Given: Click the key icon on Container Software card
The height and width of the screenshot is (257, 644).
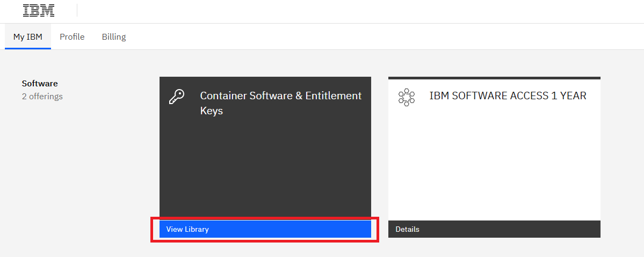Looking at the screenshot, I should (x=177, y=97).
